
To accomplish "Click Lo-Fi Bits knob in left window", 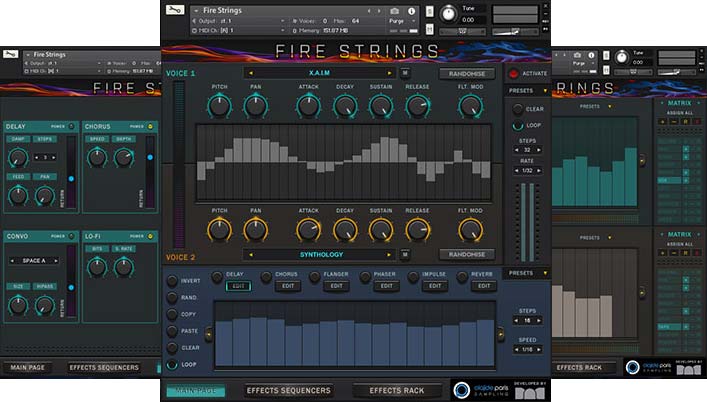I will pos(97,267).
